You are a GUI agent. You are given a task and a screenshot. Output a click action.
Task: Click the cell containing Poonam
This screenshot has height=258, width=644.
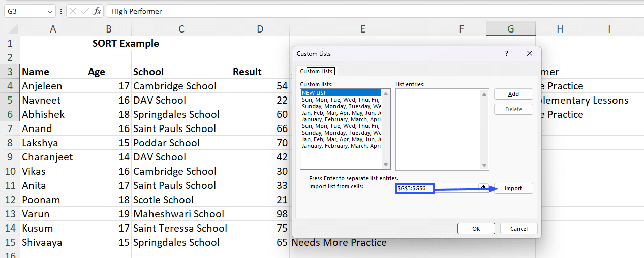[53, 200]
